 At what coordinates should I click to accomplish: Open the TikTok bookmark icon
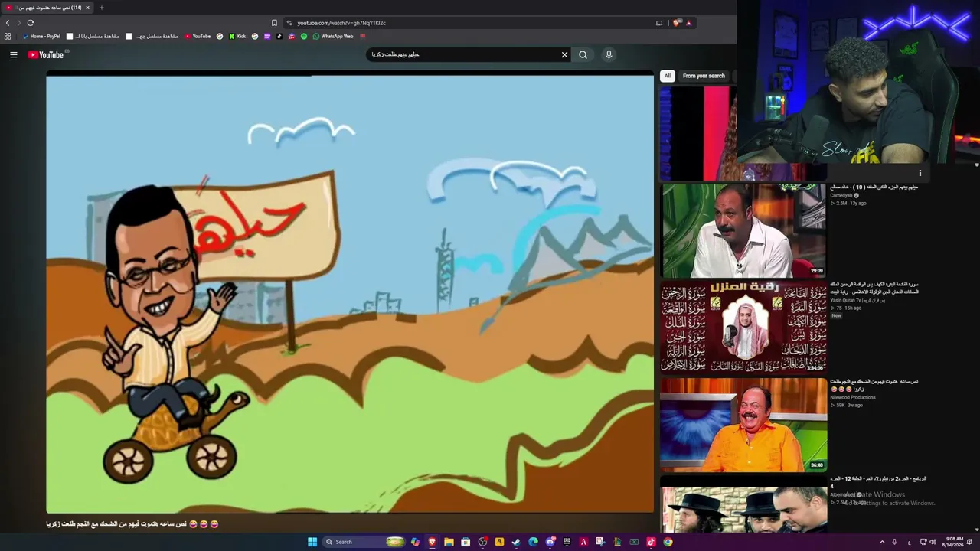279,36
